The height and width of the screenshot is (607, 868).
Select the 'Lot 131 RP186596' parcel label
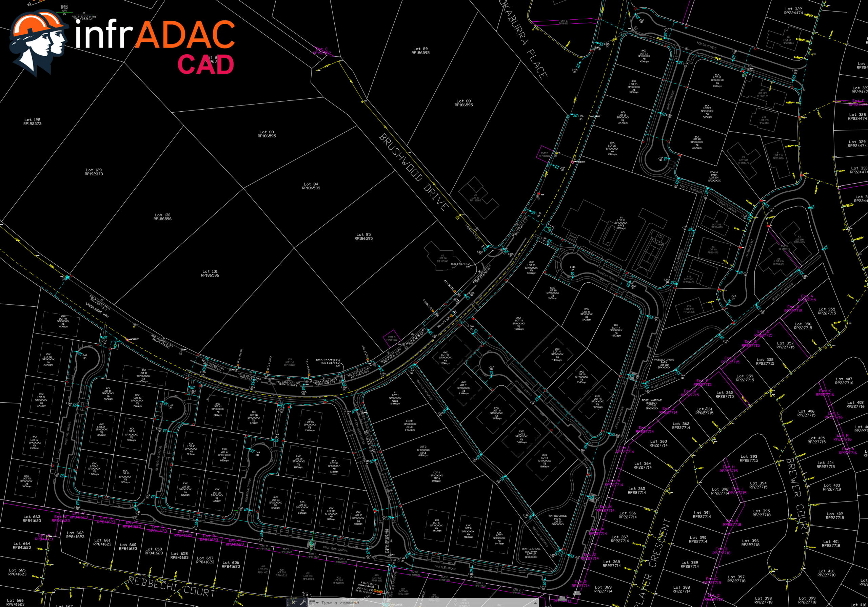[210, 273]
